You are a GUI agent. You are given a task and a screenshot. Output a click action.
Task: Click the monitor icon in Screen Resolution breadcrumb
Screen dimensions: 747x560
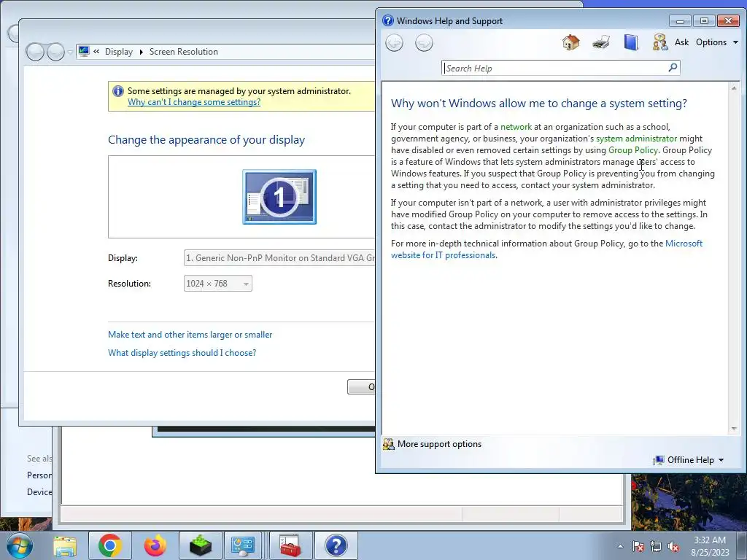[x=84, y=52]
